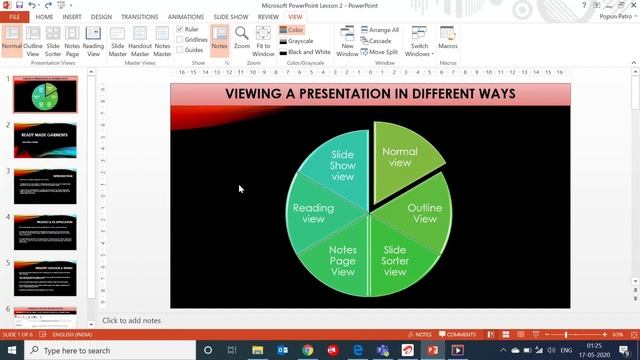Open Handout Master view
This screenshot has width=640, height=360.
pyautogui.click(x=140, y=41)
